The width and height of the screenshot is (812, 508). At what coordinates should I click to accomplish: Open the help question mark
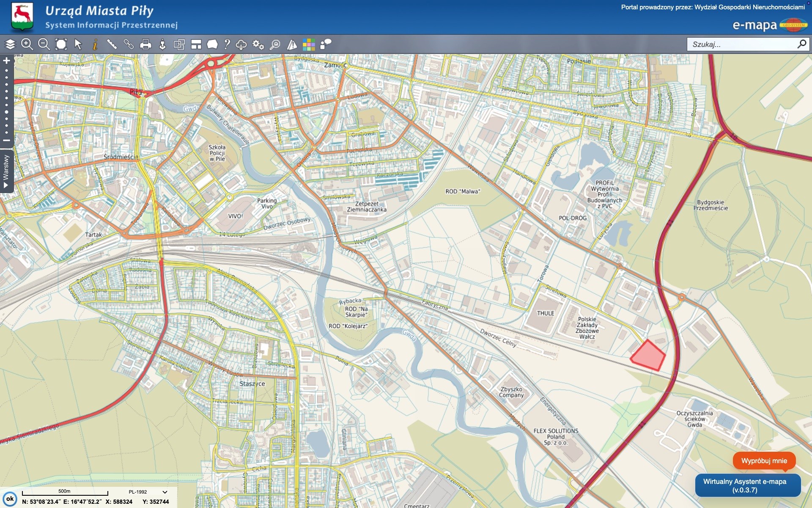[x=227, y=44]
